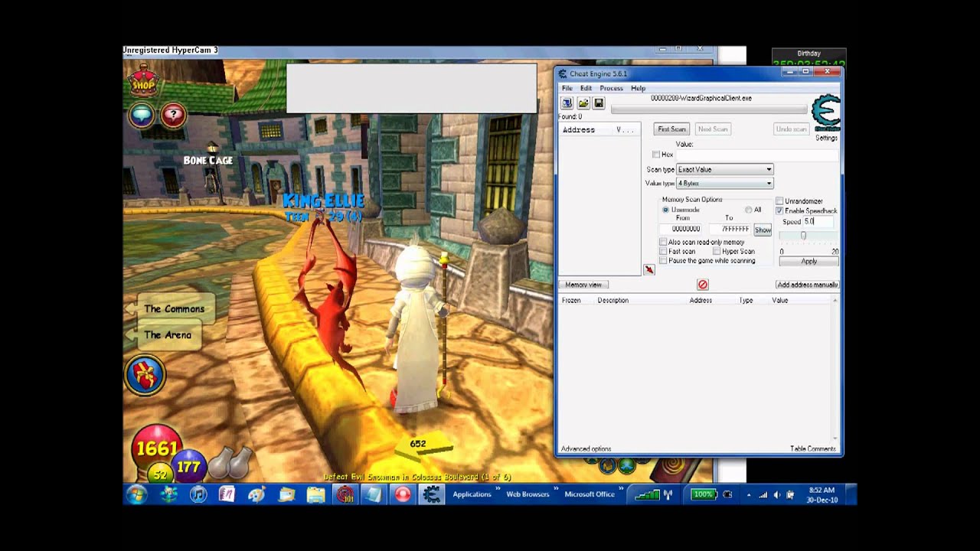Click the grey potion bottles icon
The image size is (980, 551).
(230, 461)
